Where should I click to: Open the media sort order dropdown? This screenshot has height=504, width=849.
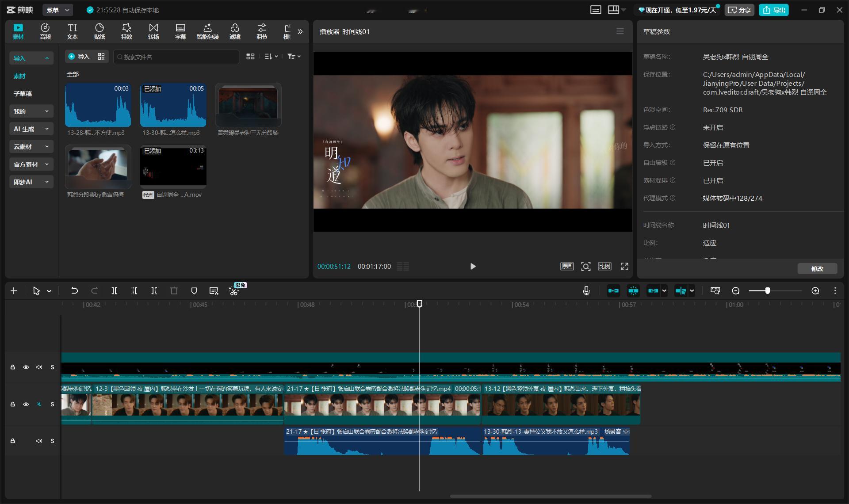271,56
